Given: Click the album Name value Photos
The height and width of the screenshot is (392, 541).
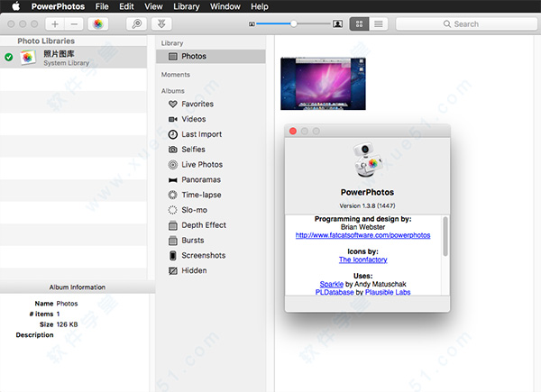Looking at the screenshot, I should click(67, 304).
